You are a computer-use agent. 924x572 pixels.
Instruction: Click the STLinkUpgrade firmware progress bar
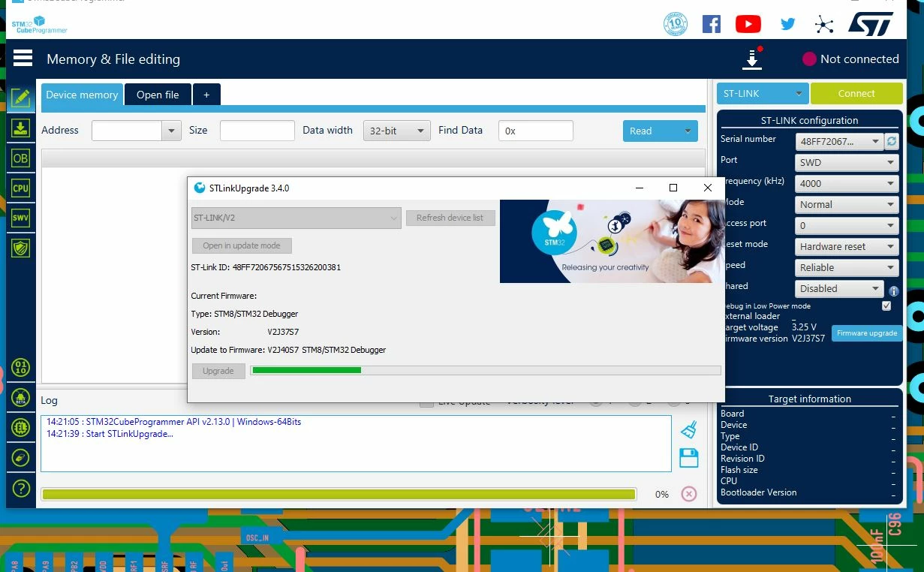pos(486,370)
